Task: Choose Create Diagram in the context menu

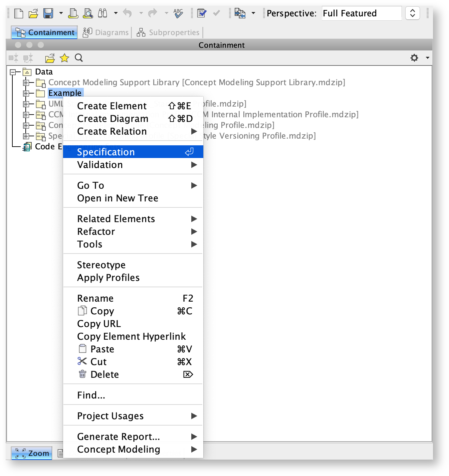Action: tap(133, 119)
